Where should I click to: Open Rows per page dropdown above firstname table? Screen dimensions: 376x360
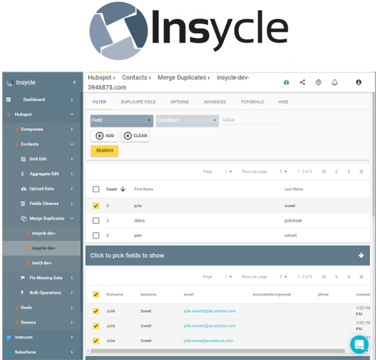tap(283, 277)
